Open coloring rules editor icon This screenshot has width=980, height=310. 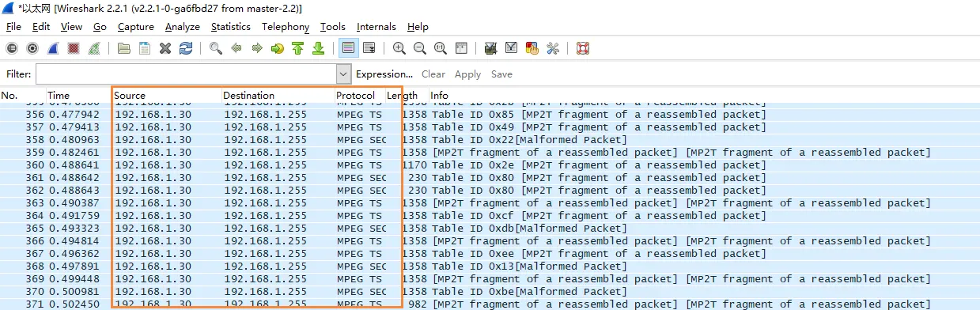pos(532,48)
